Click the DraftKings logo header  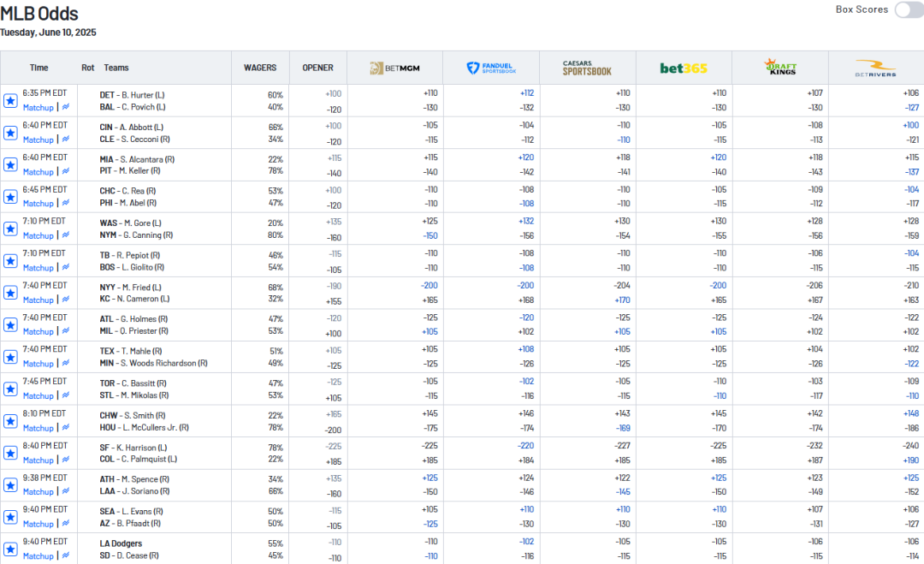click(779, 68)
